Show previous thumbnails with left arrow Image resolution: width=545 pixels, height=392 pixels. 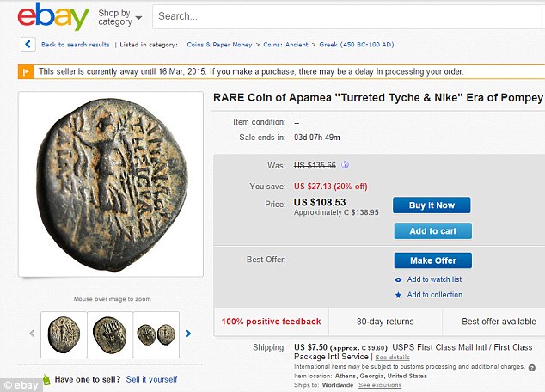pos(32,334)
